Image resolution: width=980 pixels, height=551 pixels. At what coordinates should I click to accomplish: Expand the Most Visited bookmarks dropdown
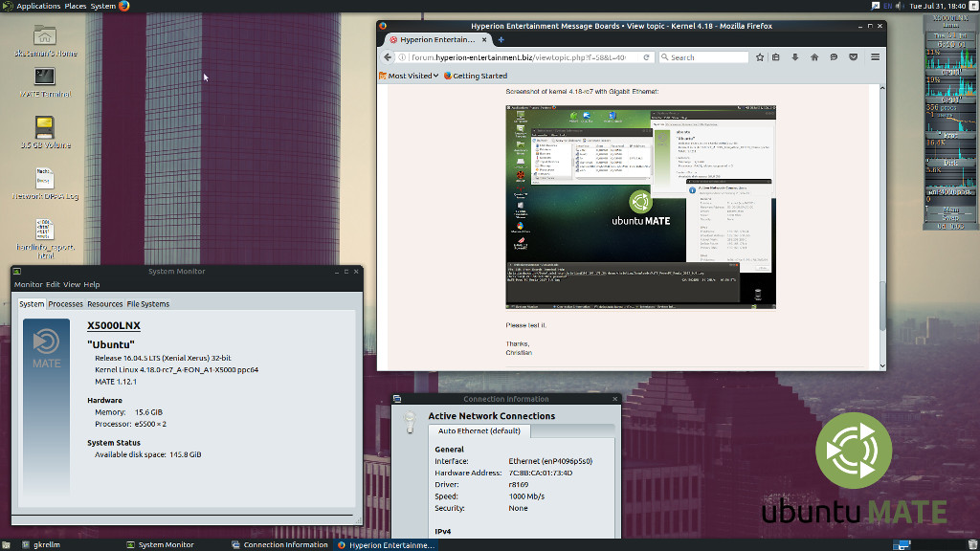click(x=409, y=76)
